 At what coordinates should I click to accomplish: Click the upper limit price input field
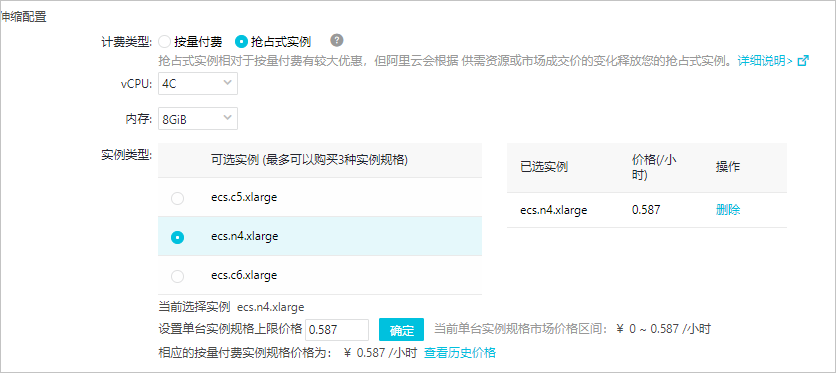[337, 330]
